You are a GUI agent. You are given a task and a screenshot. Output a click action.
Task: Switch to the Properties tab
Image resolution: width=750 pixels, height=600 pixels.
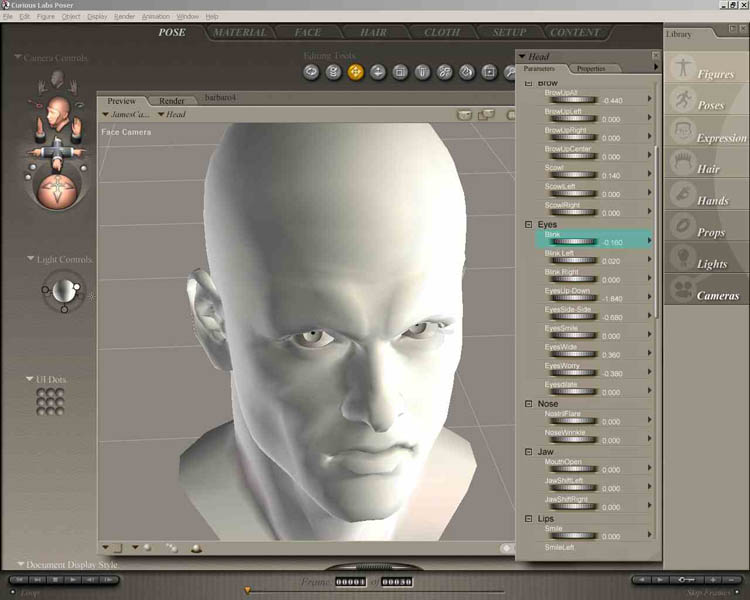[x=591, y=69]
